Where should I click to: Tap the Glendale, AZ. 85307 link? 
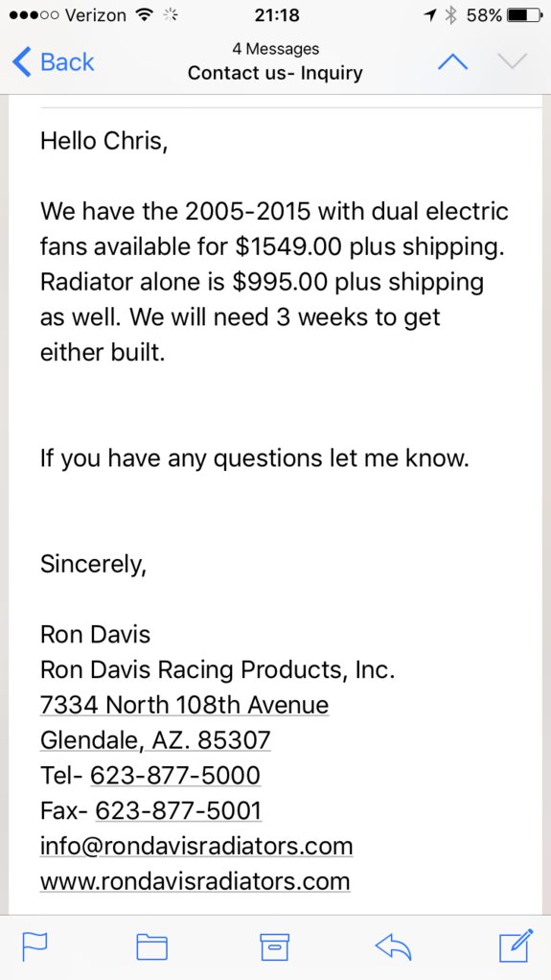pyautogui.click(x=155, y=740)
